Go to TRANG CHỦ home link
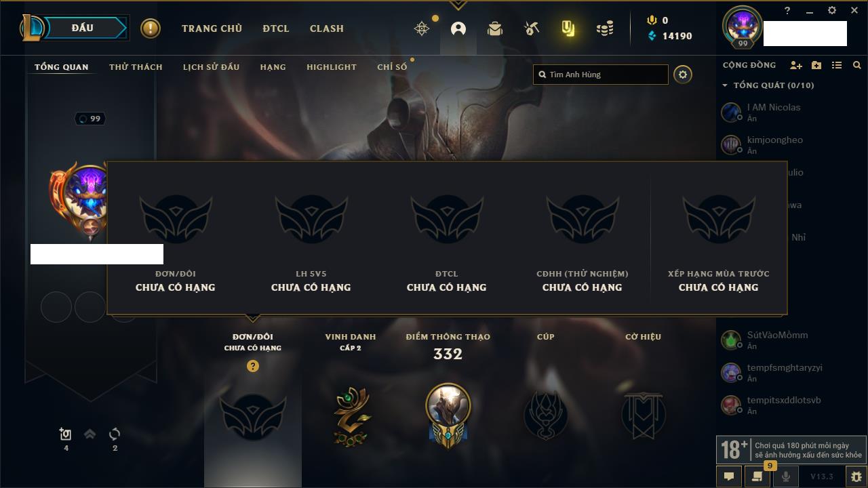 pos(212,28)
